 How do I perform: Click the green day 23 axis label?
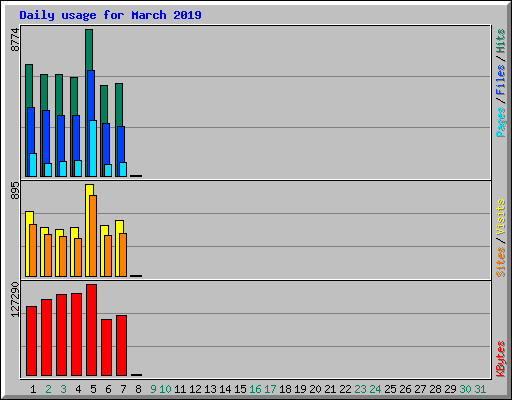pos(360,389)
